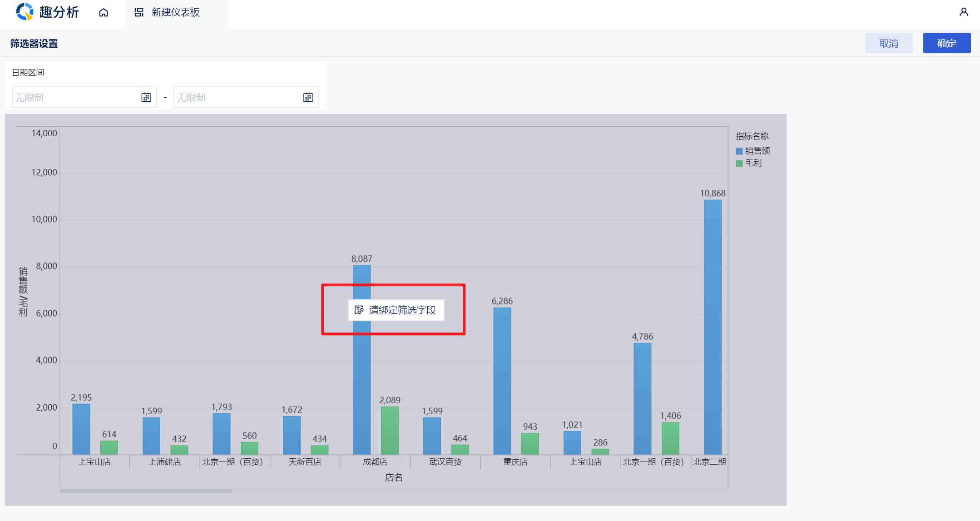
Task: Click the 毛利 green legend swatch
Action: 739,163
